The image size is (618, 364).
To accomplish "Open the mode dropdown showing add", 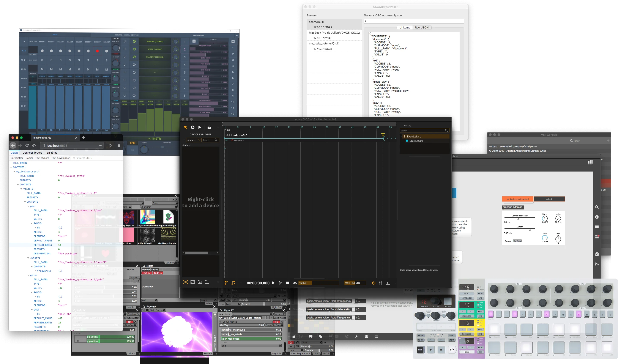I will (x=251, y=346).
